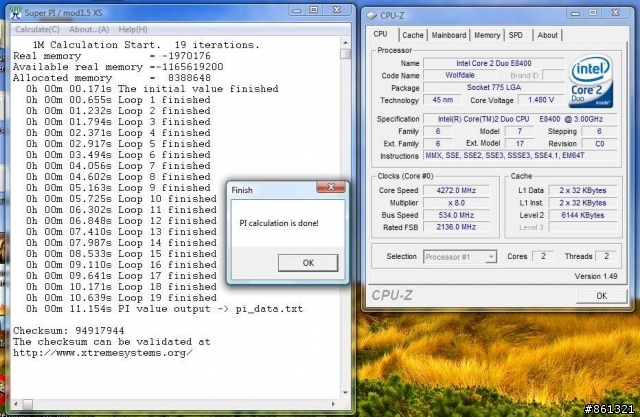Click the Super PI horizontal scroll right arrow
Viewport: 640px width, 417px height.
coord(333,404)
